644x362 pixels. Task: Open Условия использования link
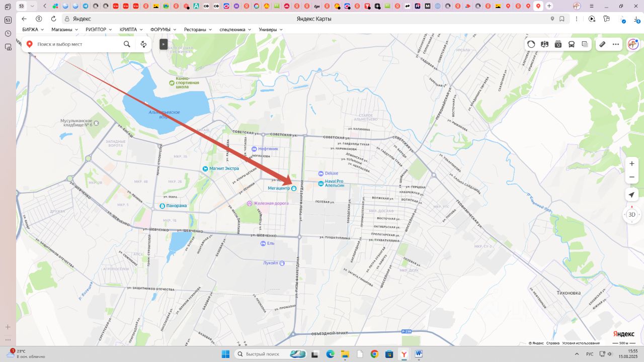581,343
